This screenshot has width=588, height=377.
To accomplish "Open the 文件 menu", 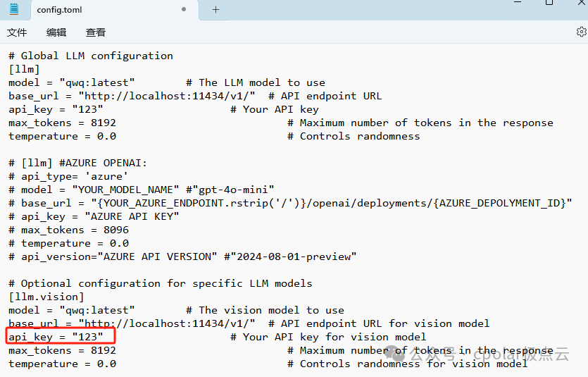I will (x=17, y=32).
